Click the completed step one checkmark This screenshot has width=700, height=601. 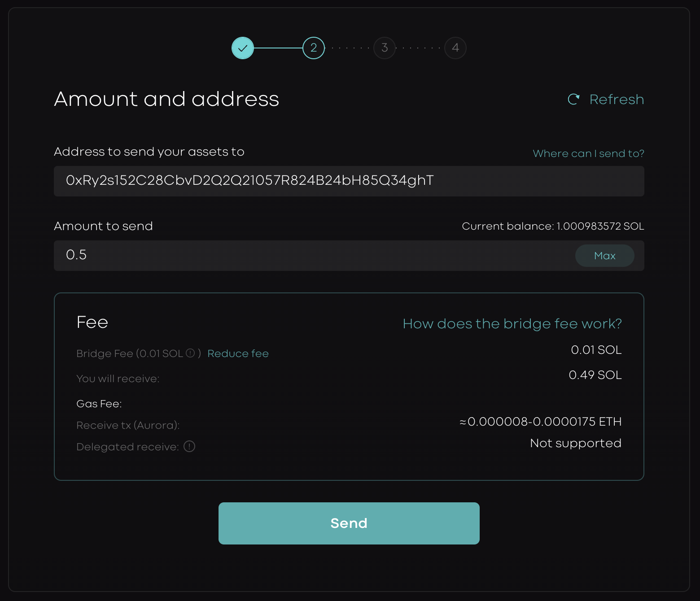[x=243, y=48]
